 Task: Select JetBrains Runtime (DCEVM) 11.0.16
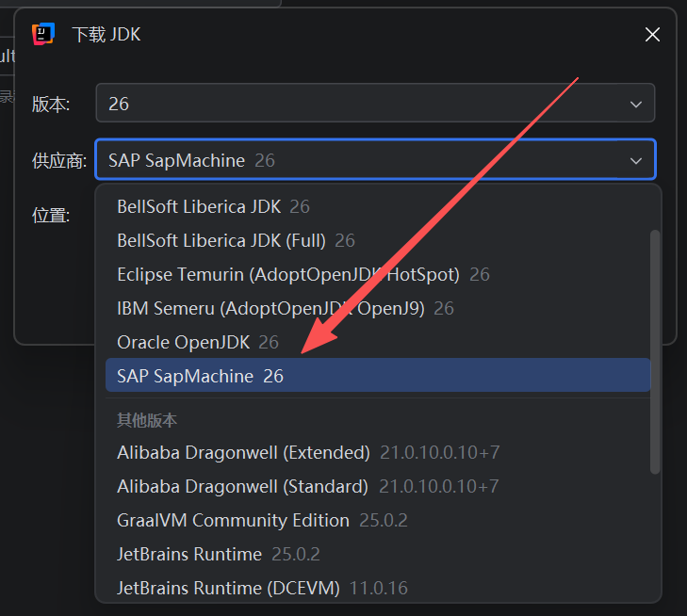coord(262,588)
